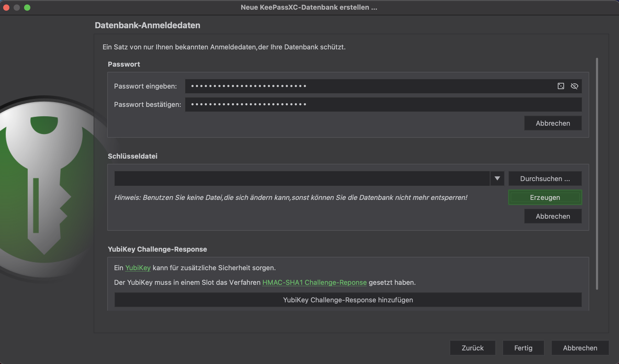Viewport: 619px width, 364px height.
Task: Go back with the Zurück button
Action: coord(472,348)
